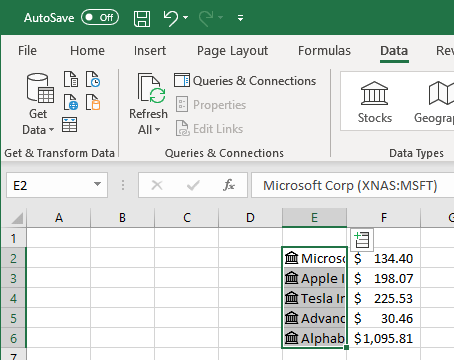Screen dimensions: 454x360
Task: Select the cell showing 30.46
Action: pyautogui.click(x=384, y=318)
